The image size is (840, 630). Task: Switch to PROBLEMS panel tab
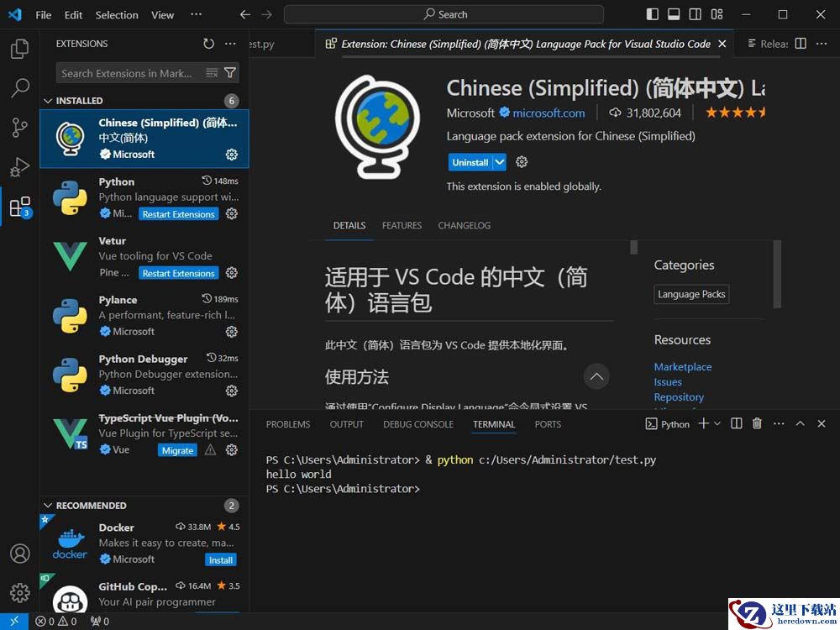[x=288, y=424]
